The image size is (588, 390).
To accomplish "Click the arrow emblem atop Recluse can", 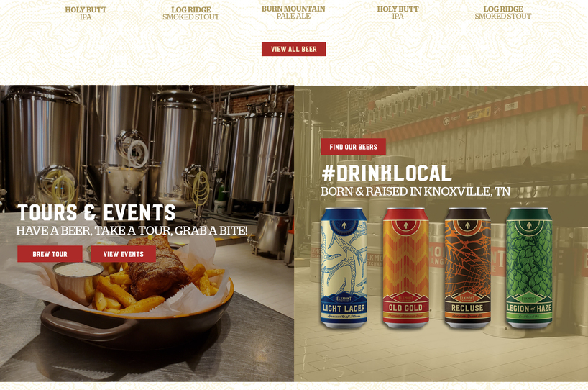I will coord(467,226).
